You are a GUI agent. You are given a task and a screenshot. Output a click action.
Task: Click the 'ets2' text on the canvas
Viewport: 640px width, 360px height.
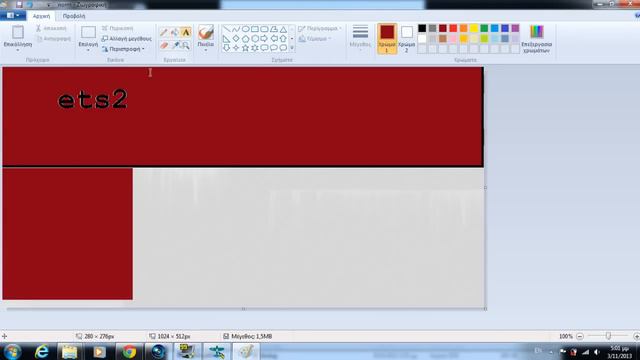pos(93,100)
